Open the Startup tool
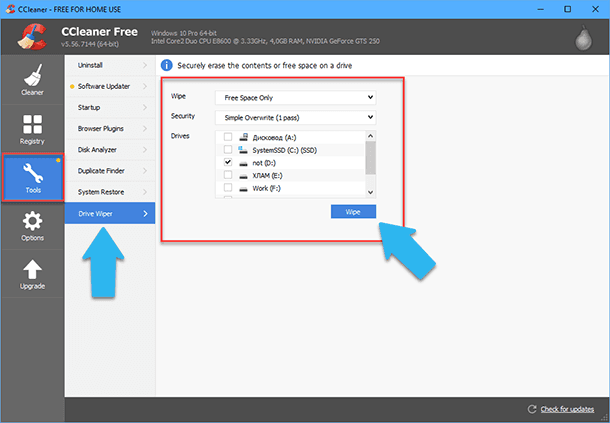610x423 pixels. pos(110,107)
